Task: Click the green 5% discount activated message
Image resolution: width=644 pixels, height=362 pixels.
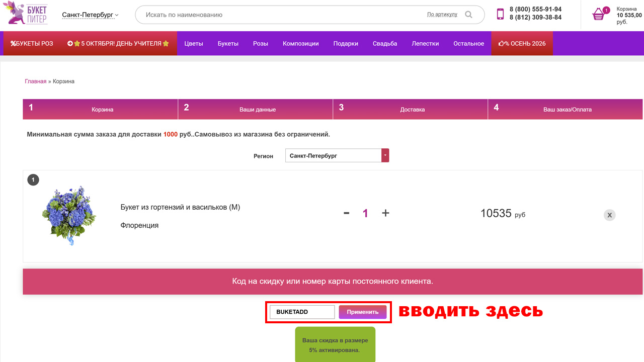Action: pos(335,345)
